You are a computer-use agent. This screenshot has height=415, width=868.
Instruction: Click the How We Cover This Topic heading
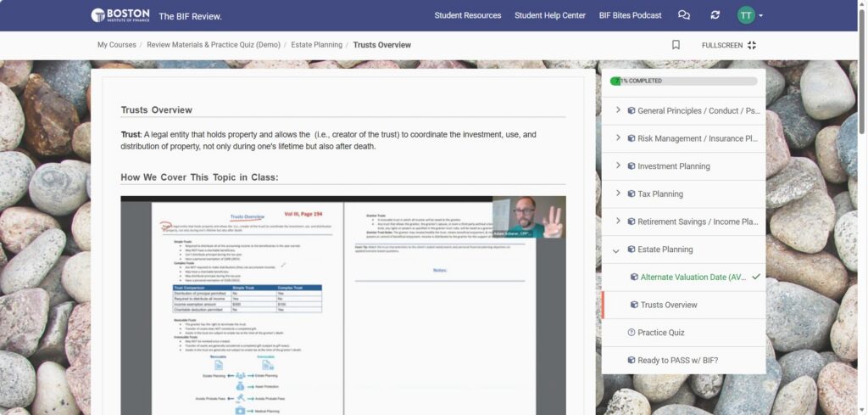pyautogui.click(x=199, y=177)
